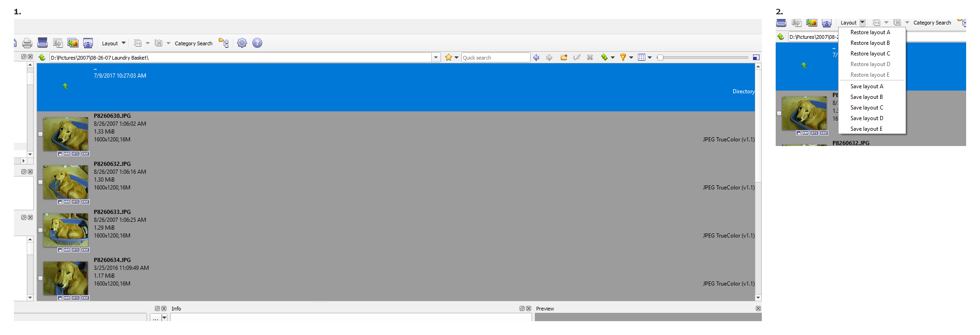Click the batch convert icon in screenshot 1
Image resolution: width=980 pixels, height=335 pixels.
pyautogui.click(x=58, y=43)
